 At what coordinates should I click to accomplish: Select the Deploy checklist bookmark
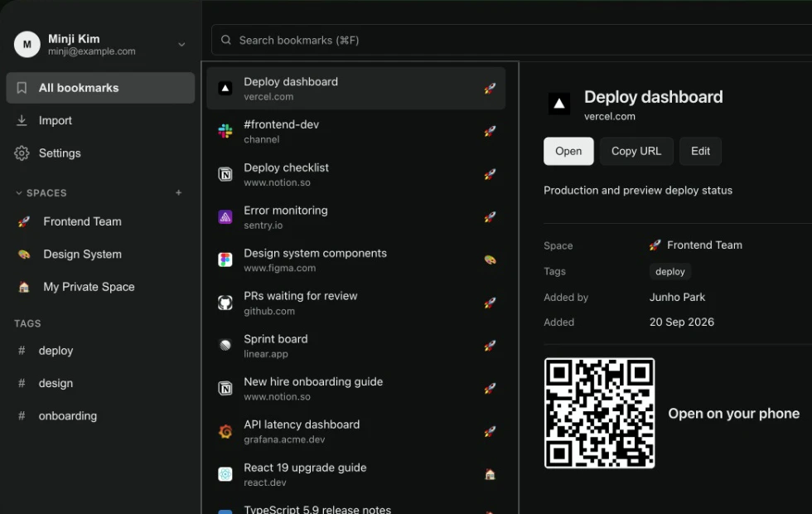(355, 174)
